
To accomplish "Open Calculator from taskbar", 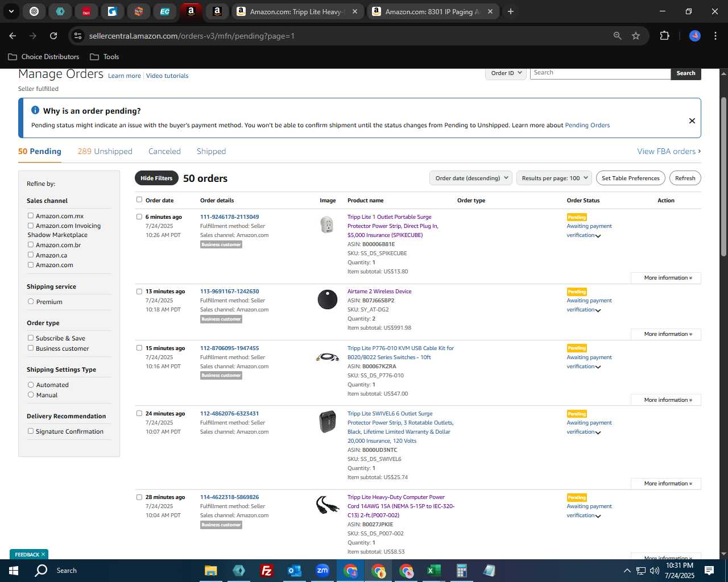I will [x=461, y=571].
